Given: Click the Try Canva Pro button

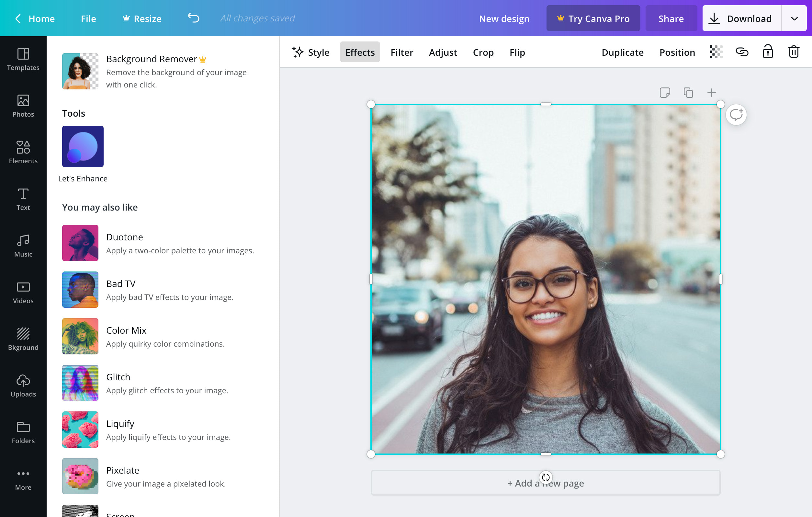Looking at the screenshot, I should click(593, 18).
